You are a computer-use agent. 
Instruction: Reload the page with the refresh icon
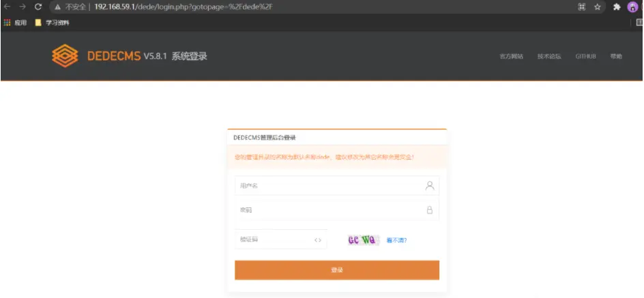pyautogui.click(x=38, y=7)
